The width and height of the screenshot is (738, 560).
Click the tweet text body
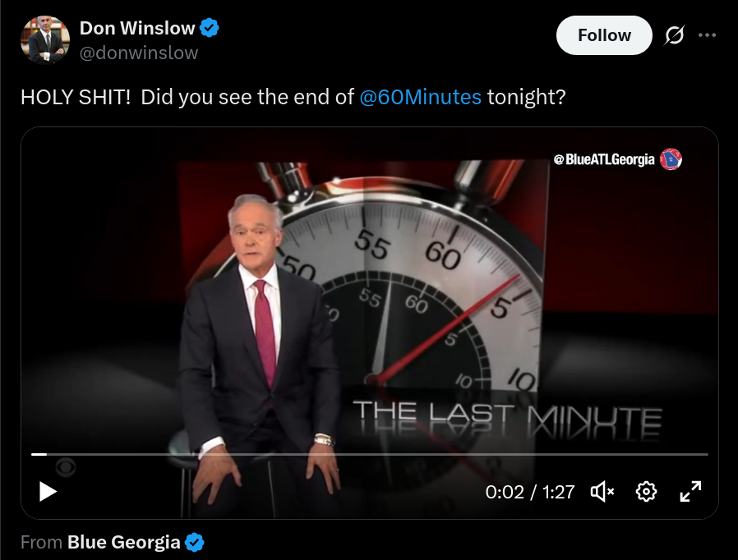click(293, 98)
